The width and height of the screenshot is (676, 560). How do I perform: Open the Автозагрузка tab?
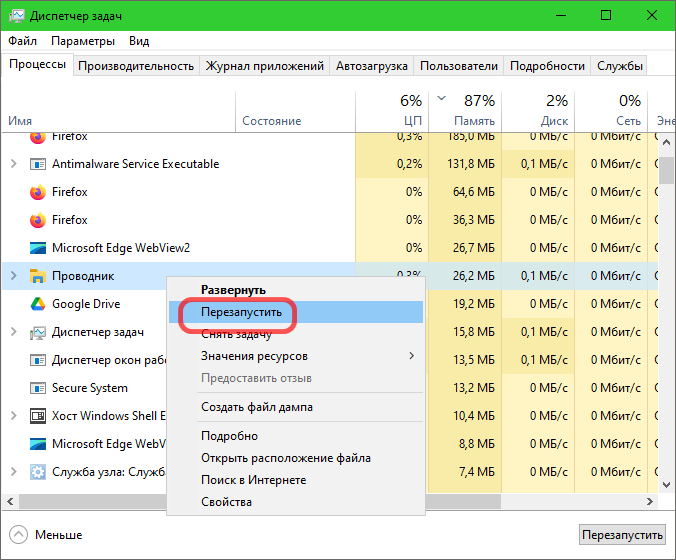(x=371, y=66)
